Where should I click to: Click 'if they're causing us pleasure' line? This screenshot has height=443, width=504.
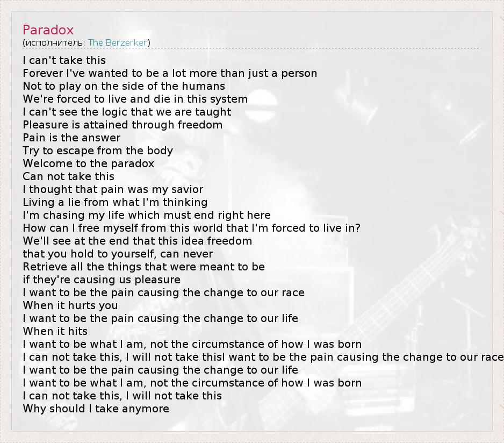coord(101,280)
